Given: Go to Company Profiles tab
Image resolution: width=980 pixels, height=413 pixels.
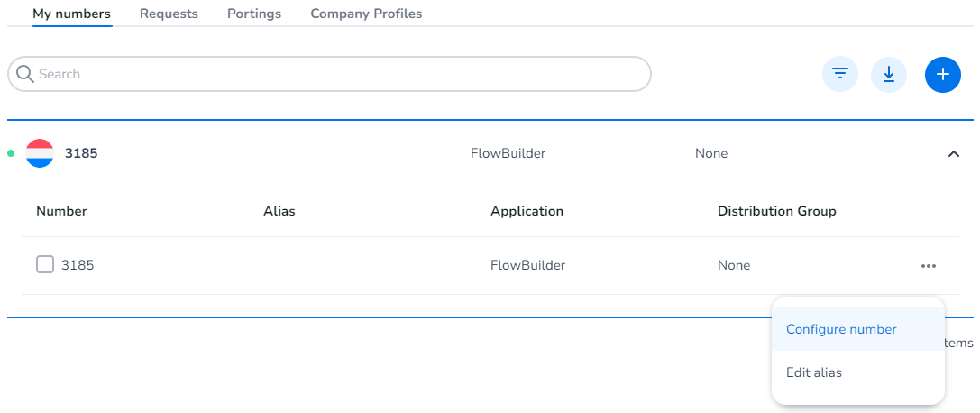Looking at the screenshot, I should tap(366, 14).
